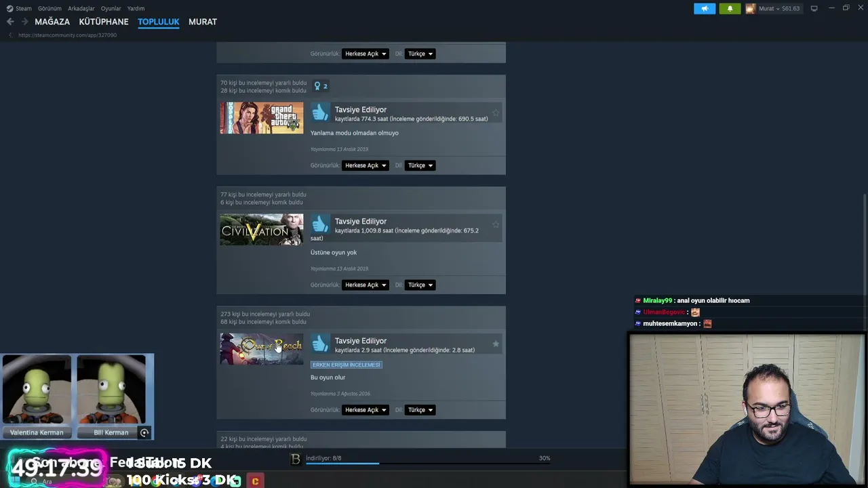
Task: Change GTA V review visibility dropdown
Action: point(365,165)
